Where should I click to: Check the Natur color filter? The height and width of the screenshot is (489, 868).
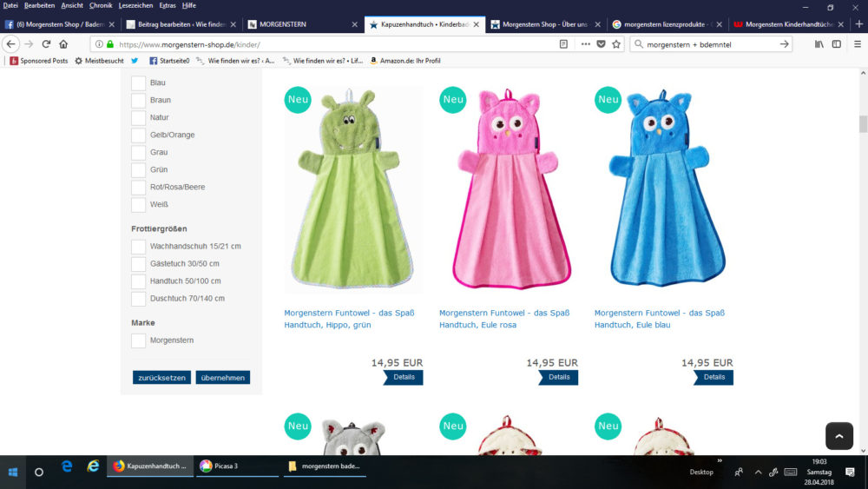click(138, 117)
